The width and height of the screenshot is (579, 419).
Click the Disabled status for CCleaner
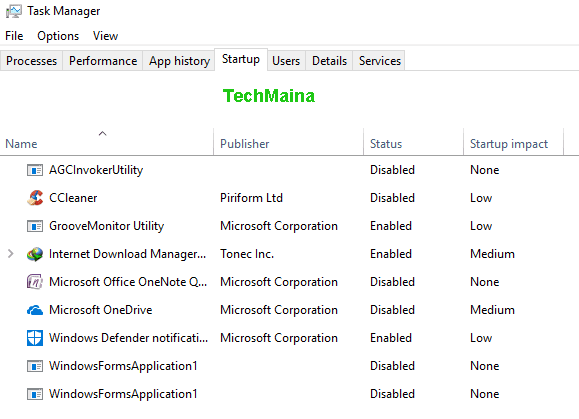[393, 198]
